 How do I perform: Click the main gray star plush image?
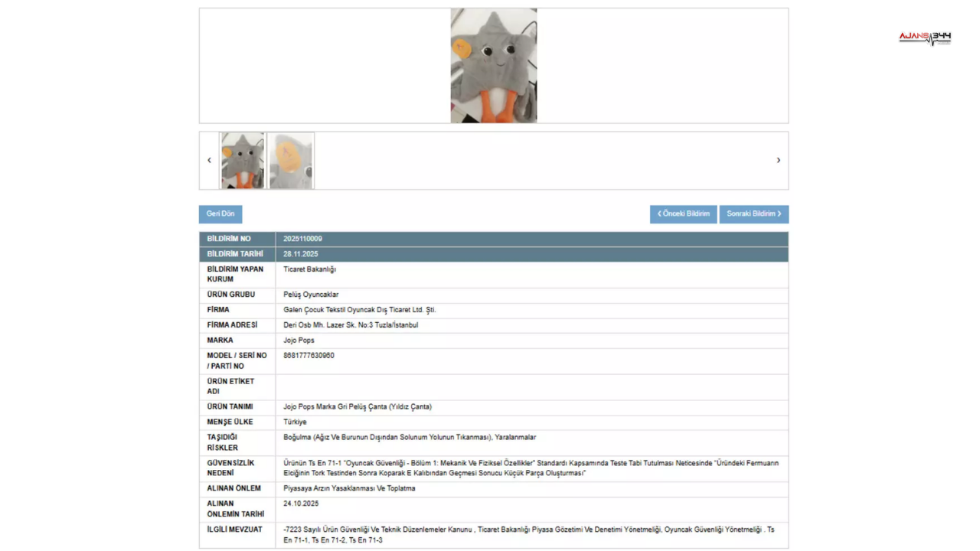point(493,66)
